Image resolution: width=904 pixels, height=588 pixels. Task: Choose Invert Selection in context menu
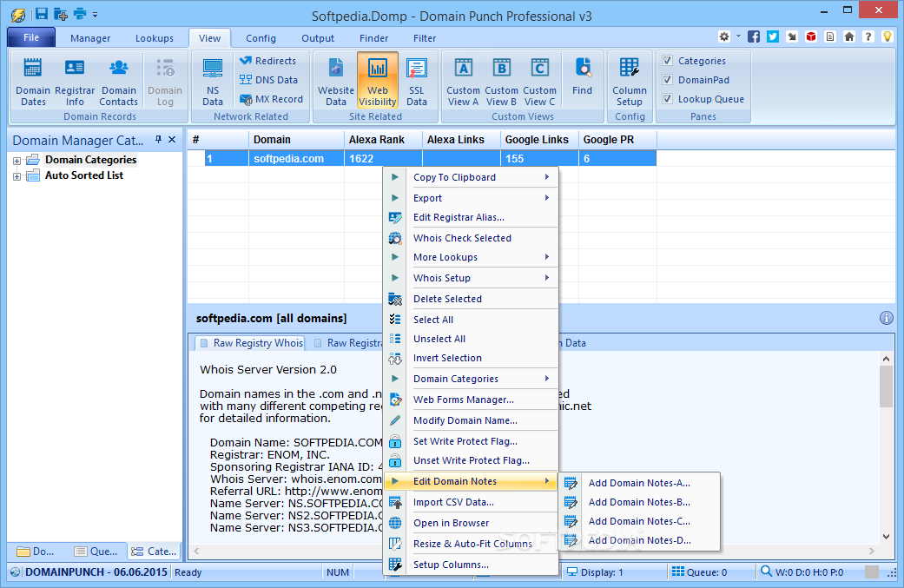(471, 358)
